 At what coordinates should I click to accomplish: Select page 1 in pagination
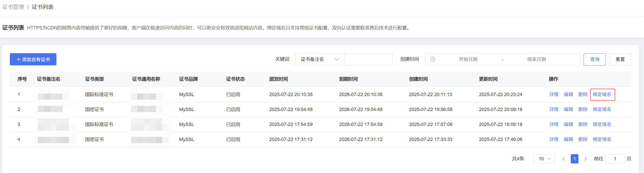(575, 159)
